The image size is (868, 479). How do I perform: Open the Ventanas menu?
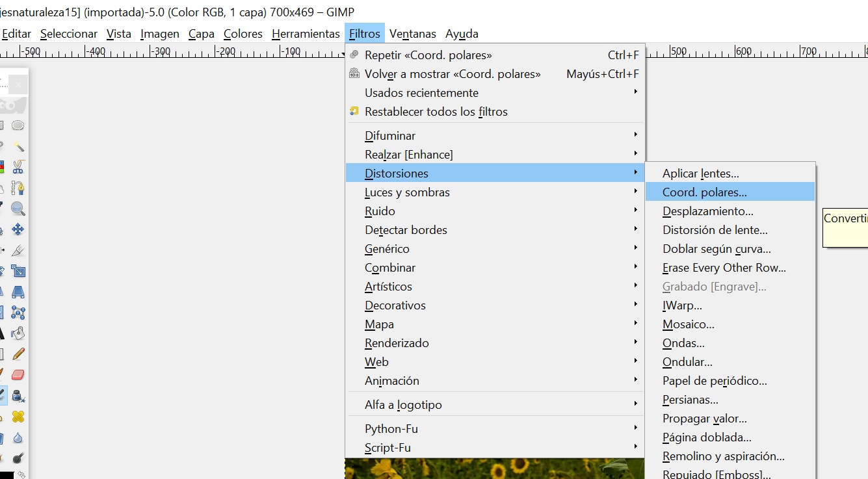(x=413, y=34)
